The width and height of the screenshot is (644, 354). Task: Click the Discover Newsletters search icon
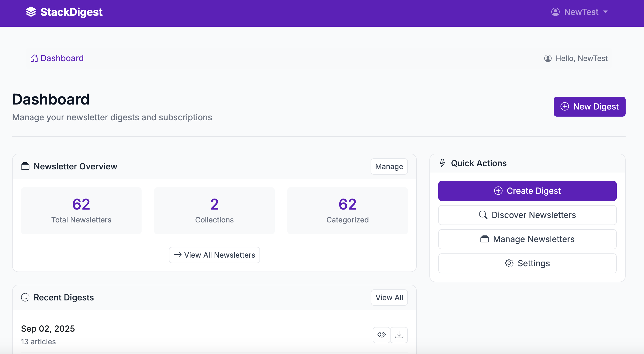pos(483,215)
